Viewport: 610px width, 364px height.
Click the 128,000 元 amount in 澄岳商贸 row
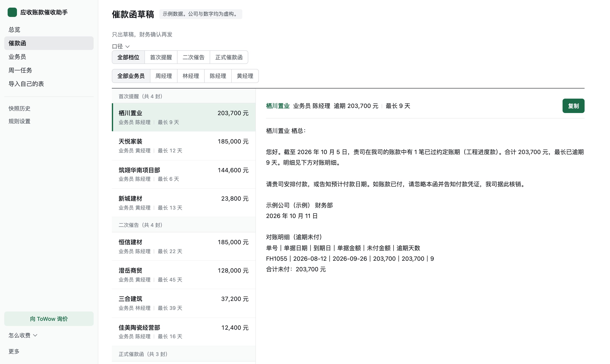coord(233,270)
